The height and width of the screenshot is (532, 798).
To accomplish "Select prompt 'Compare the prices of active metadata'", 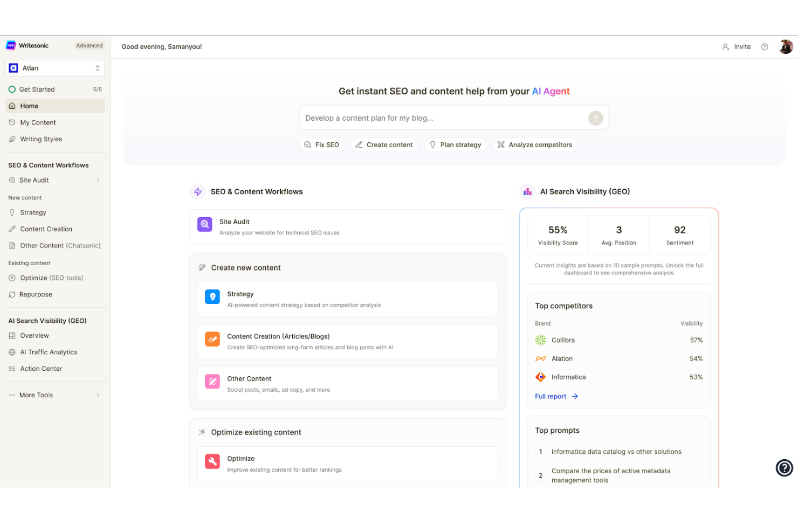I will click(611, 475).
